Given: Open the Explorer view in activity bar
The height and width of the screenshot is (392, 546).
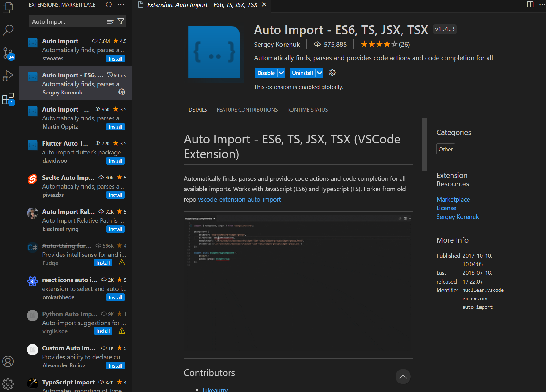Looking at the screenshot, I should [x=8, y=8].
